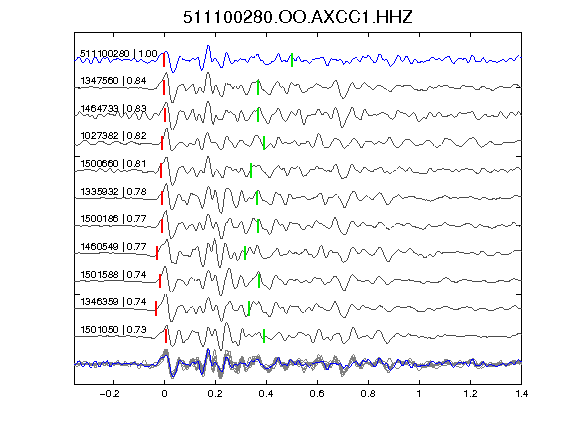This screenshot has height=432, width=576.
Task: Select the green pick marker on the blue trace
Action: pyautogui.click(x=292, y=60)
